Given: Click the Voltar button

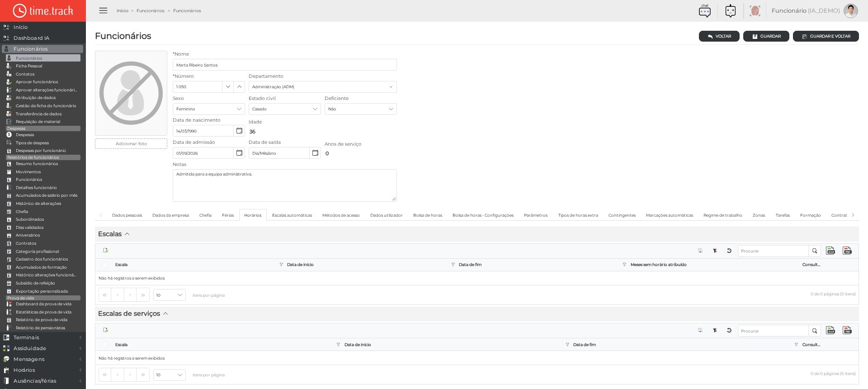Looking at the screenshot, I should point(719,36).
